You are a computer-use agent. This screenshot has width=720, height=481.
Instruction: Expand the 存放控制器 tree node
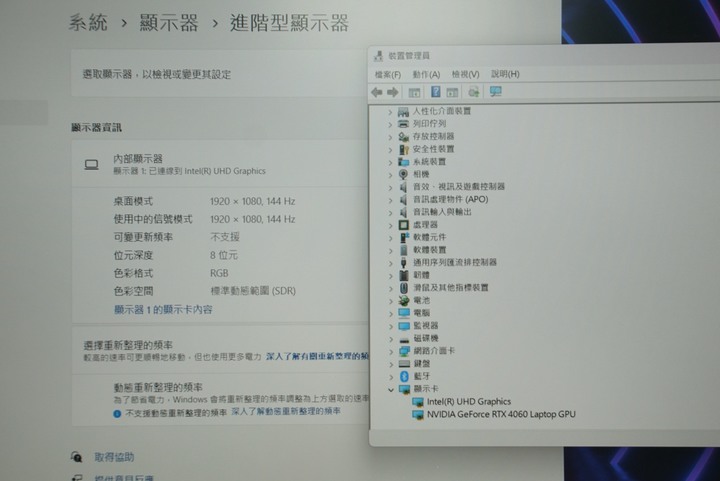point(390,137)
